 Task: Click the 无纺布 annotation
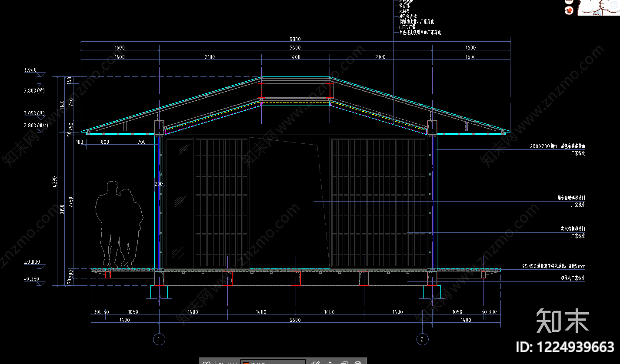[404, 11]
